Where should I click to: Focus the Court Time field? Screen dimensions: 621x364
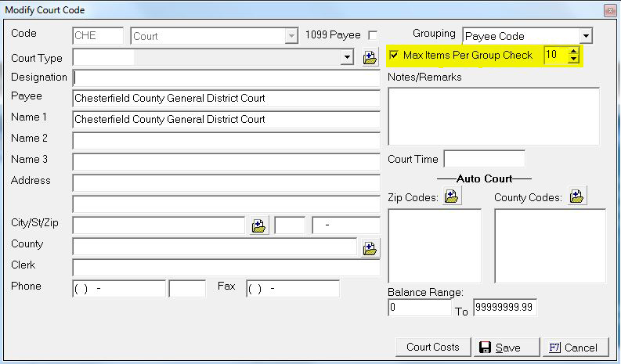484,159
